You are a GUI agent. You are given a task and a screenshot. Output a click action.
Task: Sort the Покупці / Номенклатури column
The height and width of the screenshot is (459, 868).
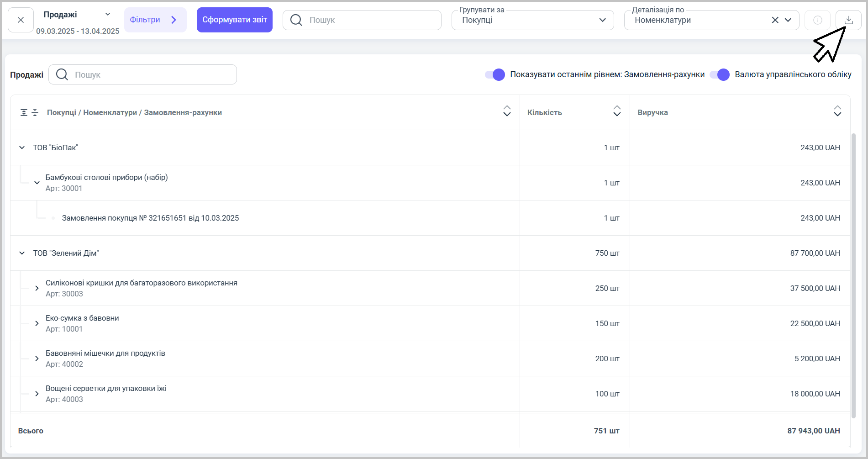[x=507, y=111]
